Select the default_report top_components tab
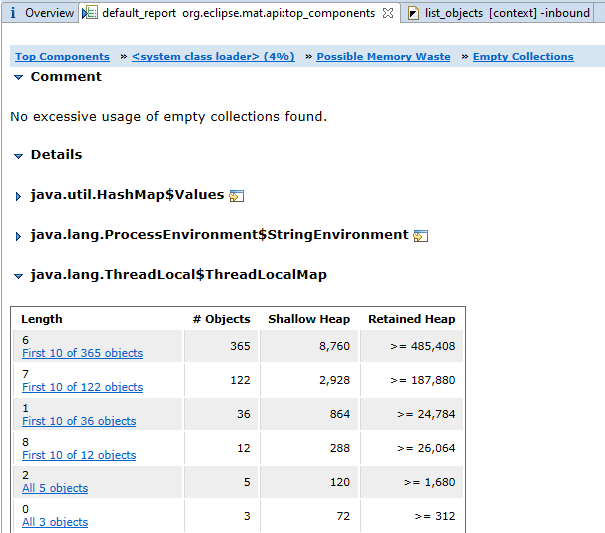The image size is (605, 533). [238, 13]
